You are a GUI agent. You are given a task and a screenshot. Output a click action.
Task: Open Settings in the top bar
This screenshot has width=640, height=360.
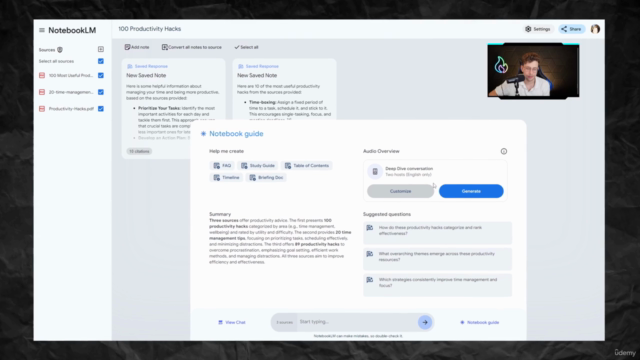(x=538, y=29)
